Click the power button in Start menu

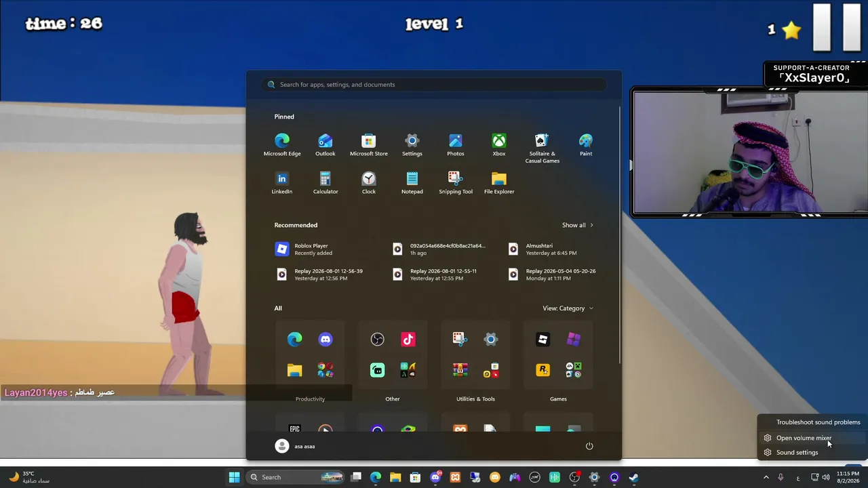[589, 446]
